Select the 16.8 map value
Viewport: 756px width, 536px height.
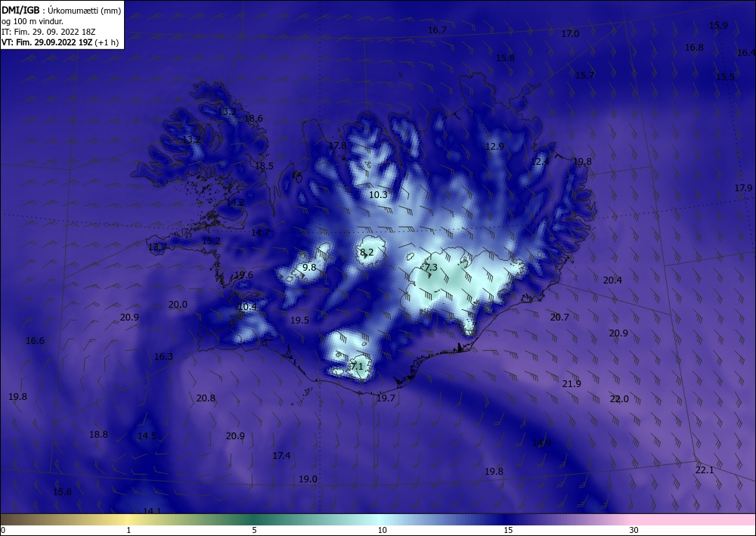694,47
